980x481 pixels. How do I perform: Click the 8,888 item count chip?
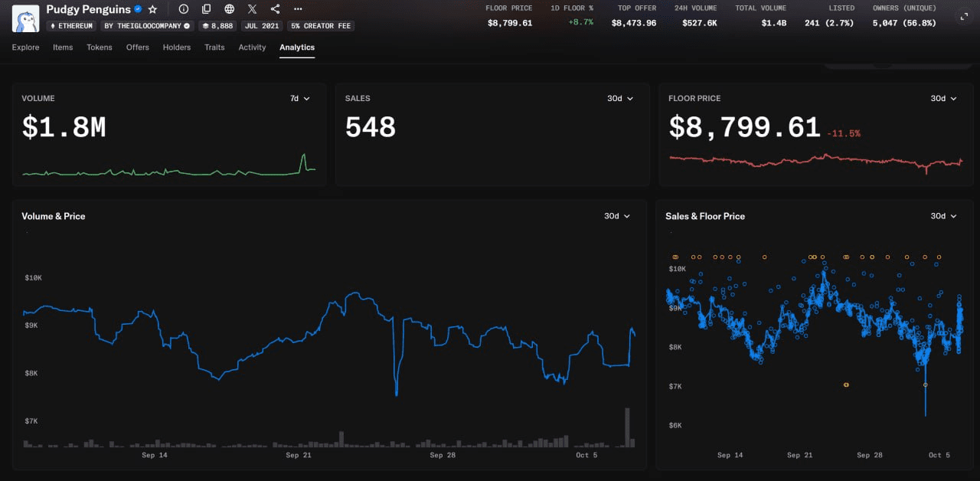(217, 25)
